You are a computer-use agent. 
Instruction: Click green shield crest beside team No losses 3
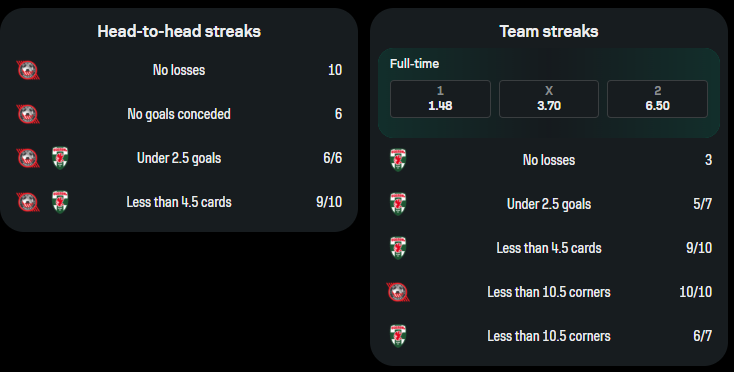398,160
